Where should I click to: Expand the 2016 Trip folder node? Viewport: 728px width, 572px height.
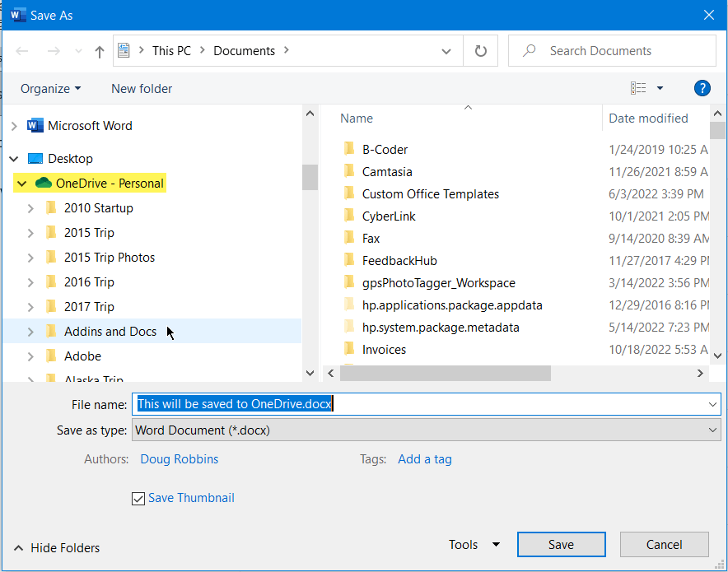[30, 282]
